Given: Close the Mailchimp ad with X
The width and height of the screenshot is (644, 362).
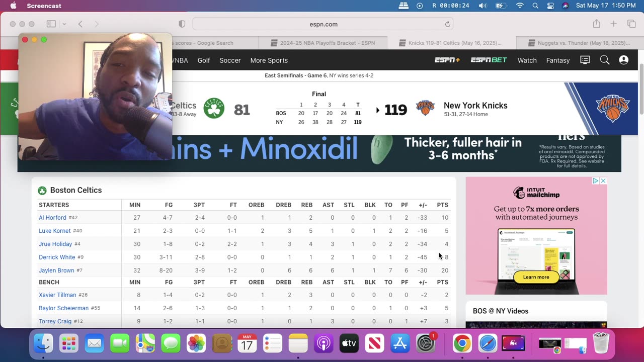Looking at the screenshot, I should 603,180.
